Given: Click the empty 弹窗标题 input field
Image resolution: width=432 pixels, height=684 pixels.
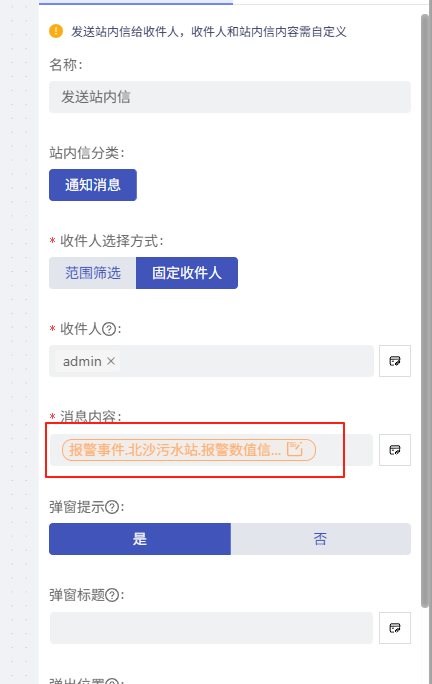Looking at the screenshot, I should pyautogui.click(x=211, y=628).
